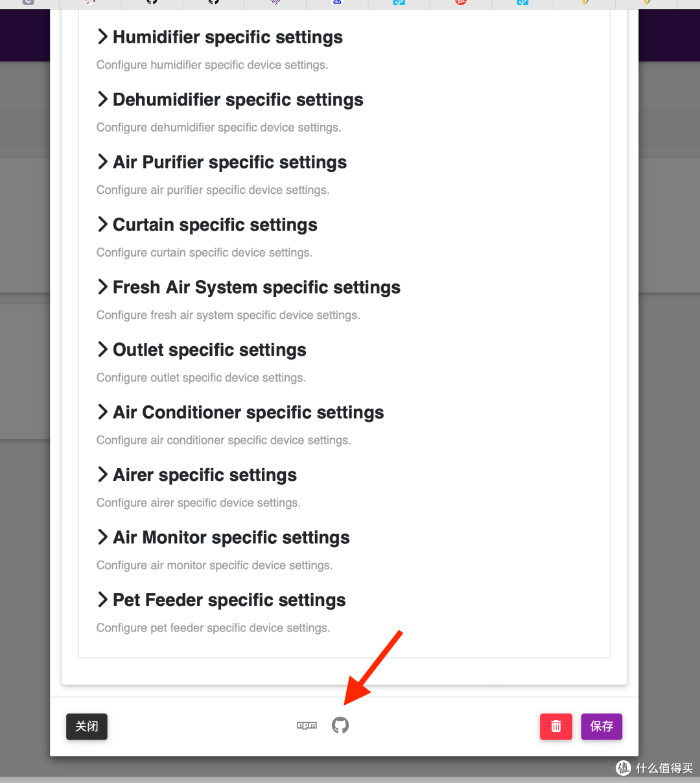The image size is (700, 783).
Task: Expand Dehumidifier specific settings section
Action: [237, 100]
